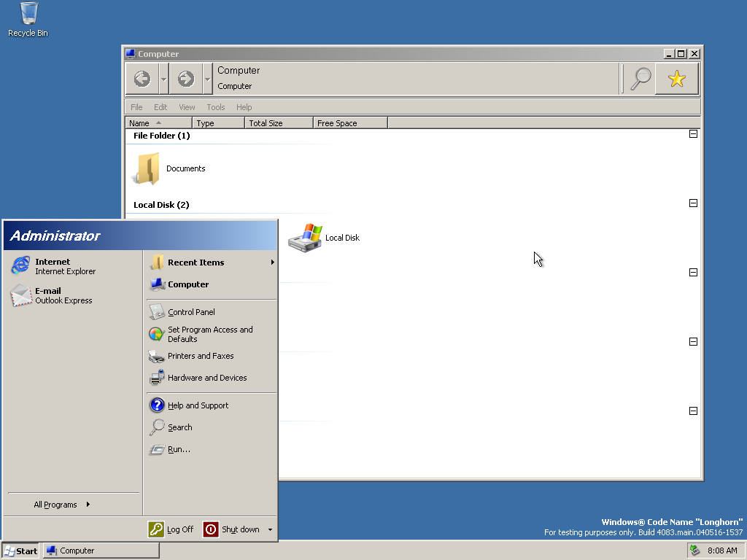Open the Tools menu

(x=215, y=107)
